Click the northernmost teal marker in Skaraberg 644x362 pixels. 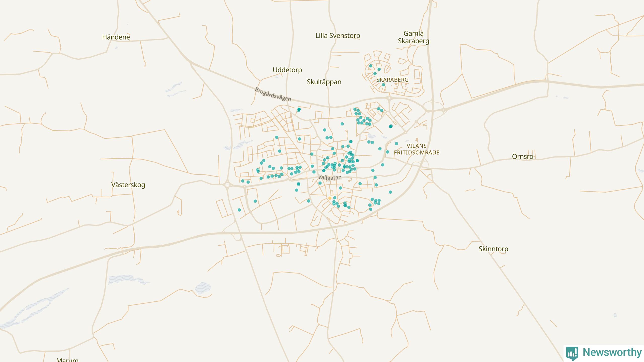(x=371, y=66)
